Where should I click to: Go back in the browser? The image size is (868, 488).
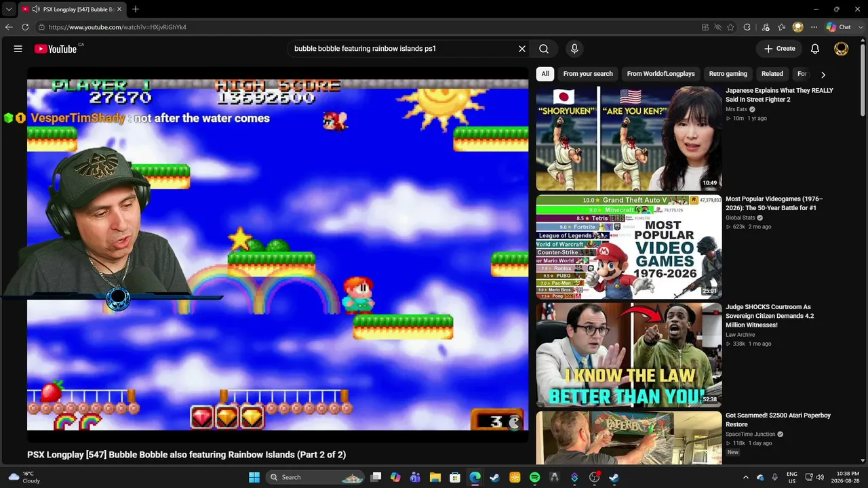tap(9, 27)
